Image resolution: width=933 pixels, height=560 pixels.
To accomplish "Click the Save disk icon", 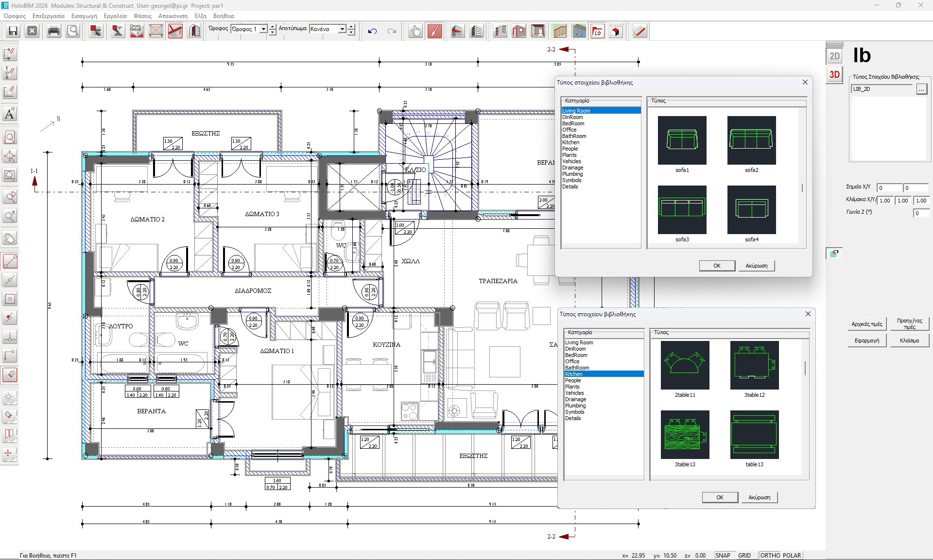I will click(x=13, y=32).
